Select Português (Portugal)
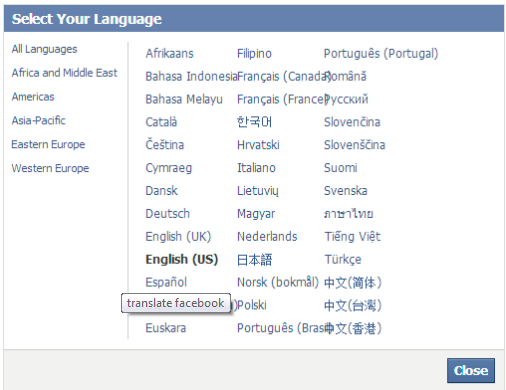 coord(381,53)
